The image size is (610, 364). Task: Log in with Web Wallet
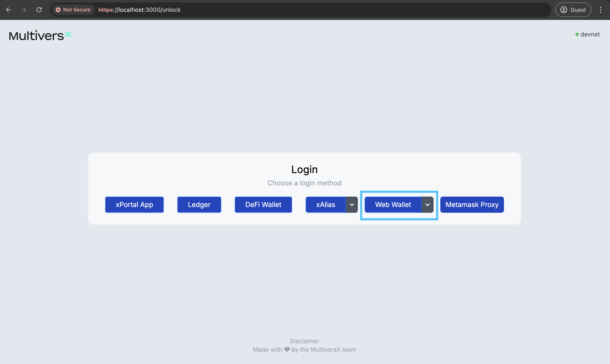tap(393, 205)
